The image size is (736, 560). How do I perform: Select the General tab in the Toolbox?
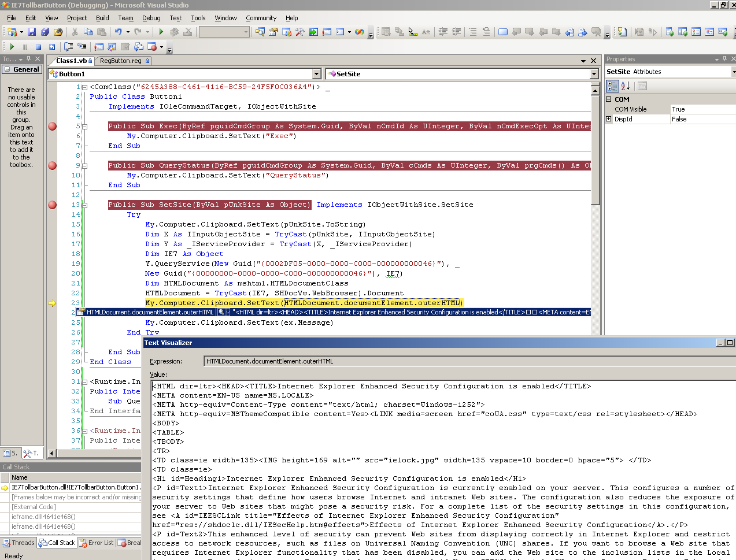[22, 69]
